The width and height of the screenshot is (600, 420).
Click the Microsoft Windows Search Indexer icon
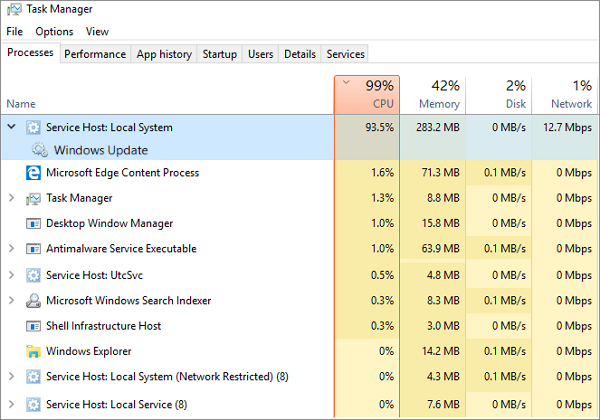click(x=33, y=301)
